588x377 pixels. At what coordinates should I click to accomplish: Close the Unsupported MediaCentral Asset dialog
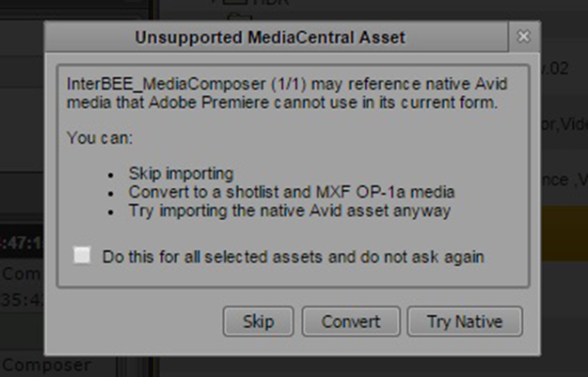coord(523,37)
